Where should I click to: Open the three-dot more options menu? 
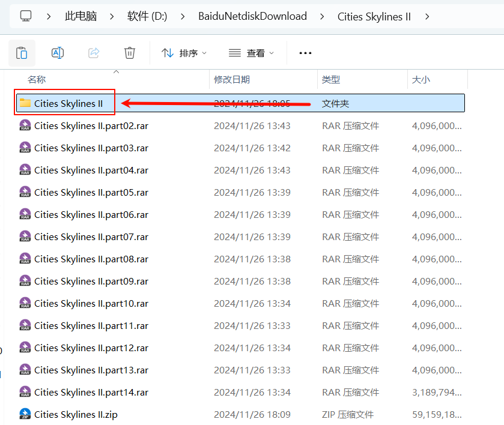click(305, 53)
